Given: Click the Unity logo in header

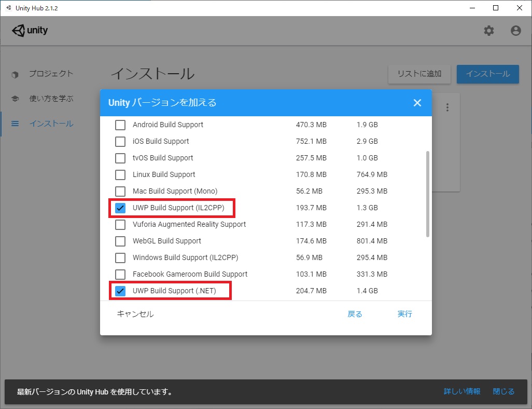Looking at the screenshot, I should click(x=30, y=31).
